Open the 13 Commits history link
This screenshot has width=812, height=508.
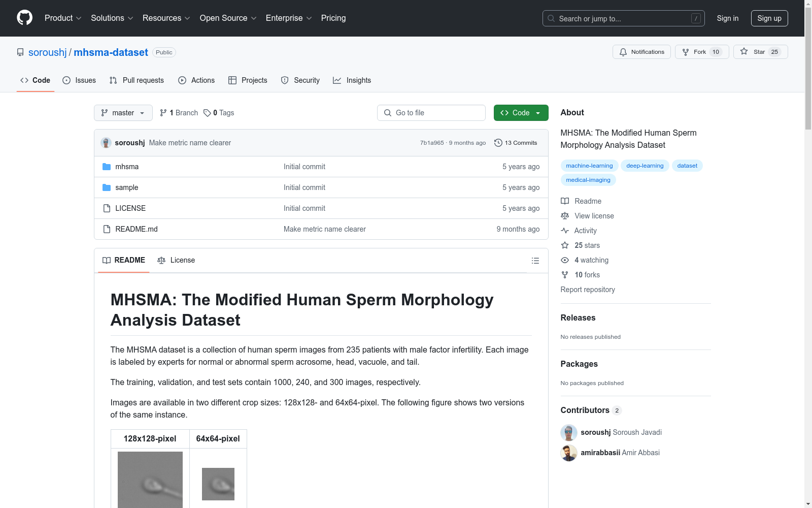516,143
